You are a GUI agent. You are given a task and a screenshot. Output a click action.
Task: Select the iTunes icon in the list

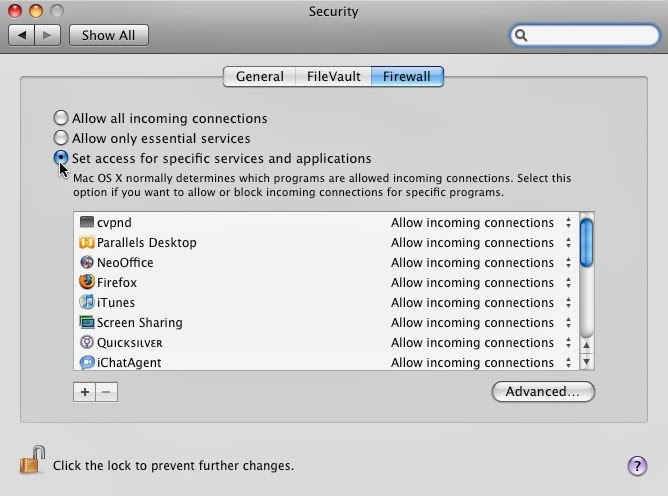point(87,303)
